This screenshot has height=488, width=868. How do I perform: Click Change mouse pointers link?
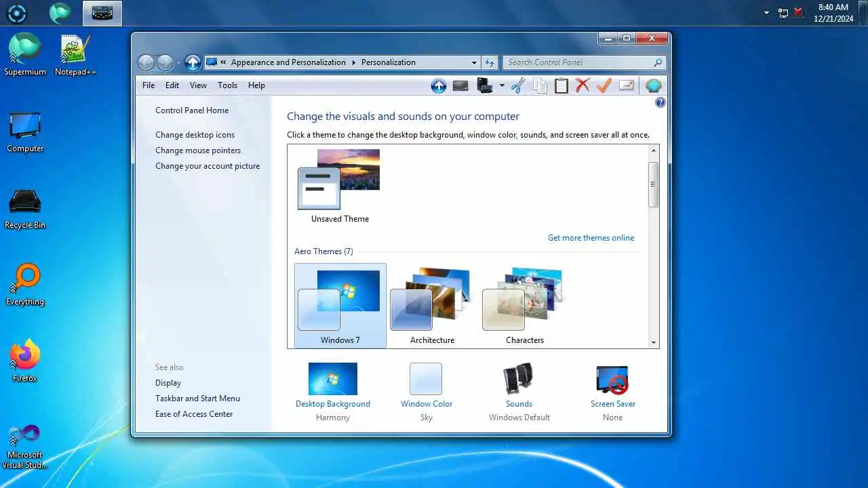[198, 150]
